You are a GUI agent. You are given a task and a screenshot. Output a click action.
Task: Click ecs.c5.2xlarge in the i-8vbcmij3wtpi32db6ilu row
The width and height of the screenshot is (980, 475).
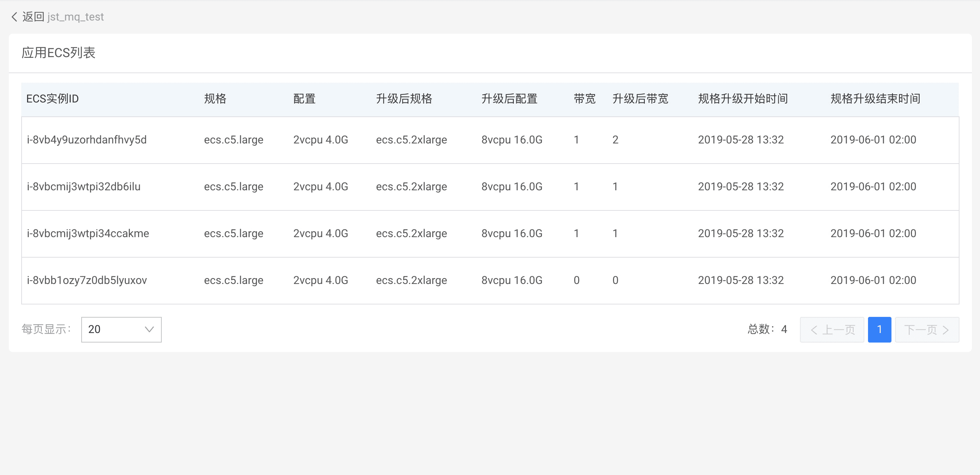411,187
